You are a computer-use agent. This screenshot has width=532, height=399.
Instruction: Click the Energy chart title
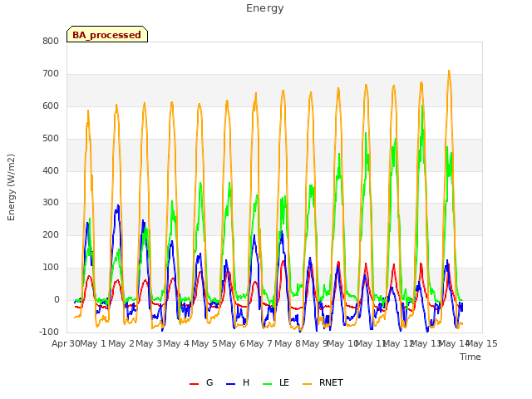[x=265, y=8]
